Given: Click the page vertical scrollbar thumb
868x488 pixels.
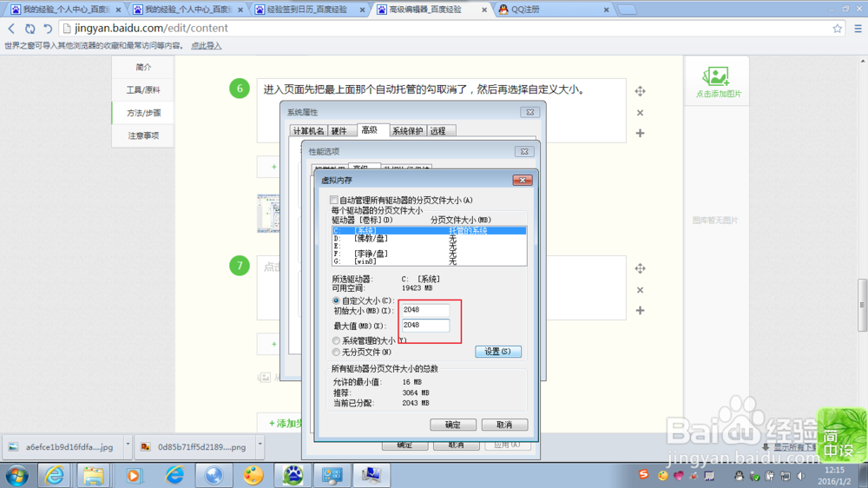Looking at the screenshot, I should [x=863, y=305].
